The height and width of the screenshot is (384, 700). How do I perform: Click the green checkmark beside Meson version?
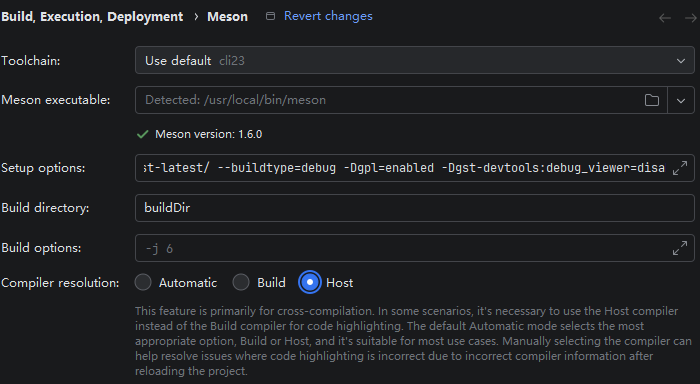[142, 134]
